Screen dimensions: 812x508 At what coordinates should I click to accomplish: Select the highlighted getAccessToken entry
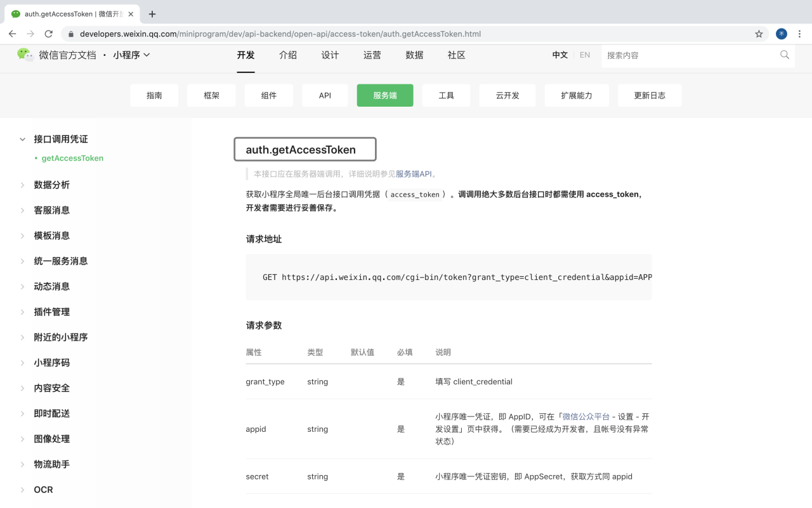[x=72, y=157]
